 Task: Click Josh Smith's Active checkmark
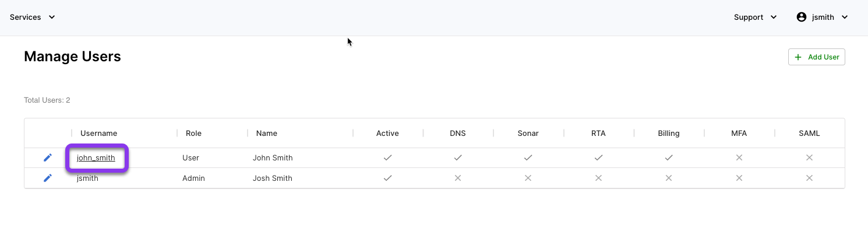[x=387, y=178]
